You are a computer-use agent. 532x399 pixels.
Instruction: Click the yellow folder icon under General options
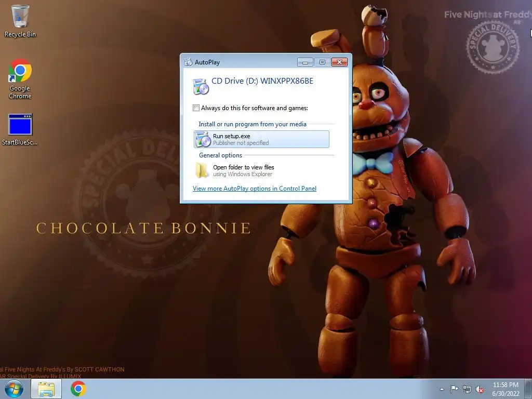tap(202, 170)
